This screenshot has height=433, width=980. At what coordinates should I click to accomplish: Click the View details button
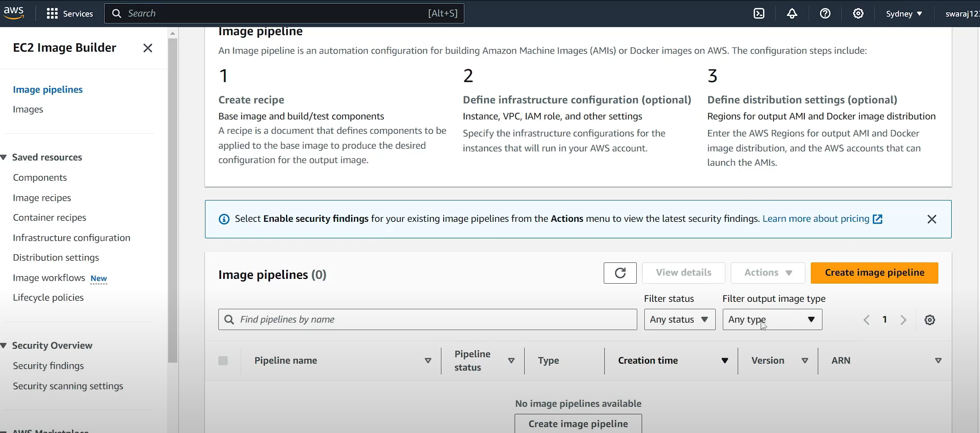click(x=684, y=273)
